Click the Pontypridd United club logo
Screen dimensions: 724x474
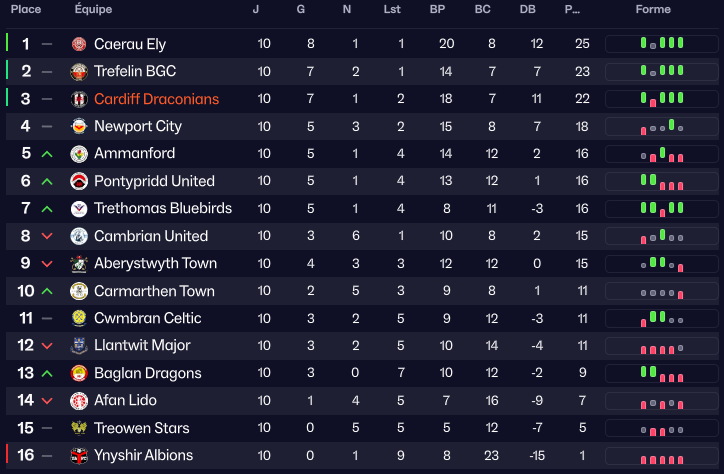click(x=79, y=181)
